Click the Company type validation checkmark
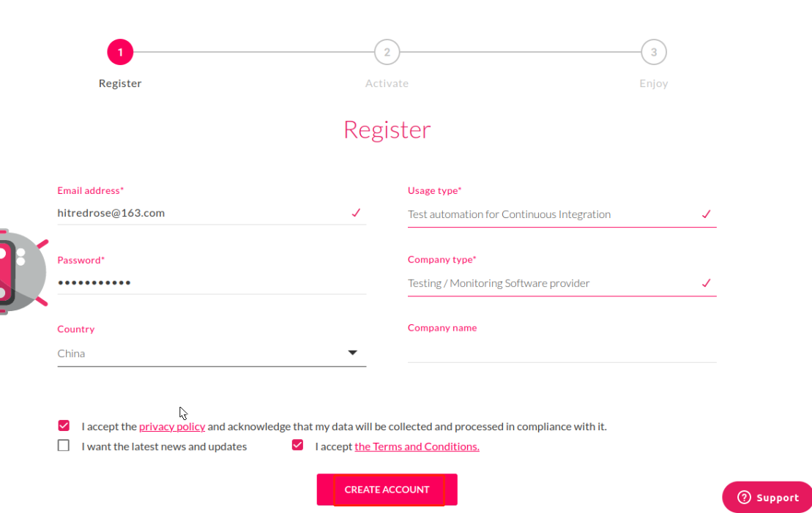 (x=707, y=282)
